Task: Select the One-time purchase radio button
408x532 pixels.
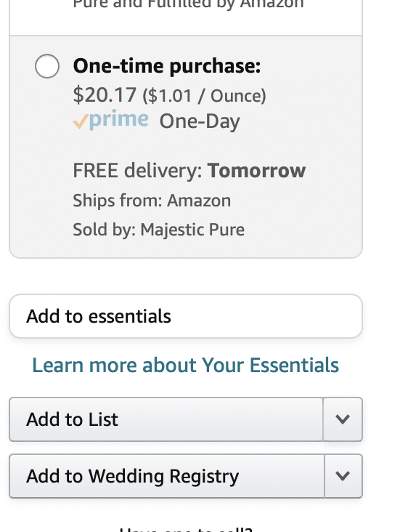Action: pos(47,66)
